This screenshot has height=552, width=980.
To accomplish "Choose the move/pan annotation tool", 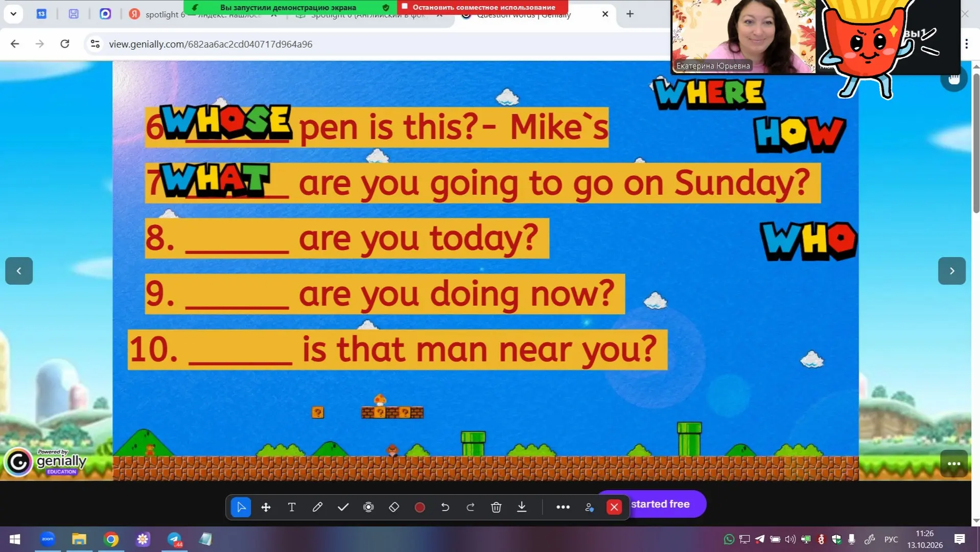I will [x=266, y=507].
